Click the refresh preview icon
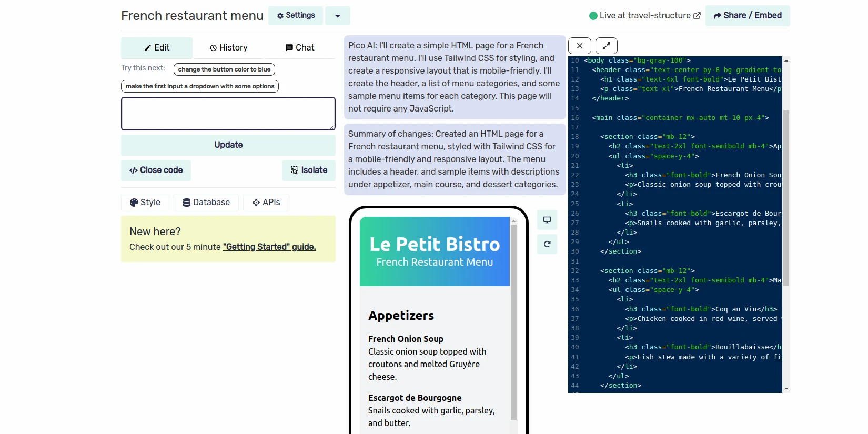Screen dimensions: 868x434 (x=547, y=244)
